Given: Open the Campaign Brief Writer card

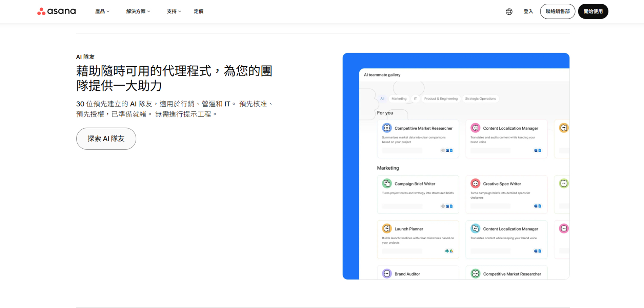Looking at the screenshot, I should click(418, 195).
